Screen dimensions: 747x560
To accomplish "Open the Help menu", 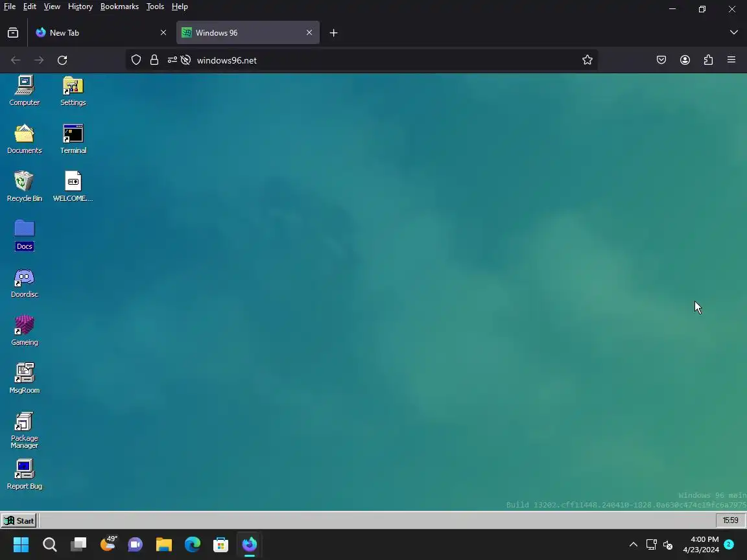I will (x=180, y=6).
